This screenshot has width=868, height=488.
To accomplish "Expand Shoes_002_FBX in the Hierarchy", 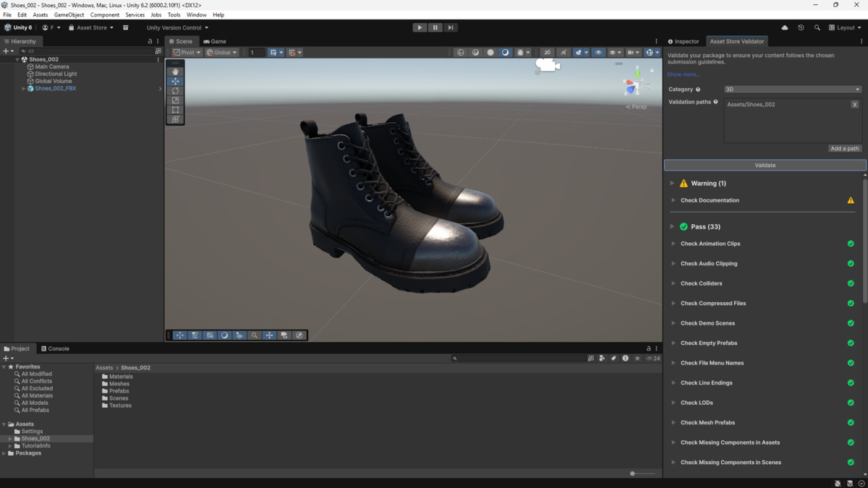I will point(23,88).
